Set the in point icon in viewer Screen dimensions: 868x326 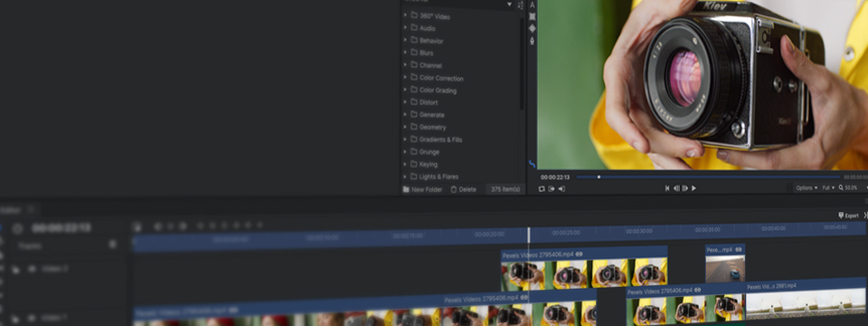tap(552, 189)
